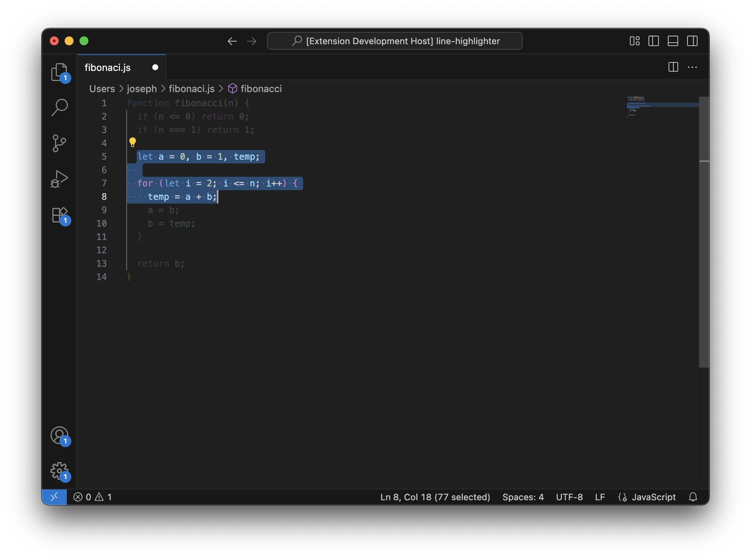This screenshot has width=751, height=560.
Task: Go back with the left arrow
Action: point(232,41)
